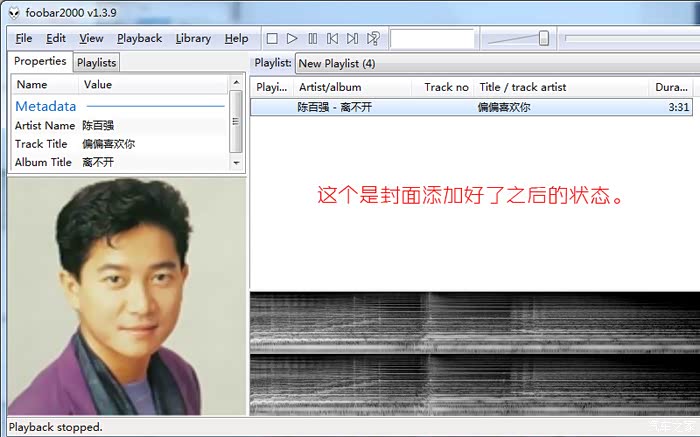Open the Playback menu
Image resolution: width=700 pixels, height=437 pixels.
[x=139, y=39]
